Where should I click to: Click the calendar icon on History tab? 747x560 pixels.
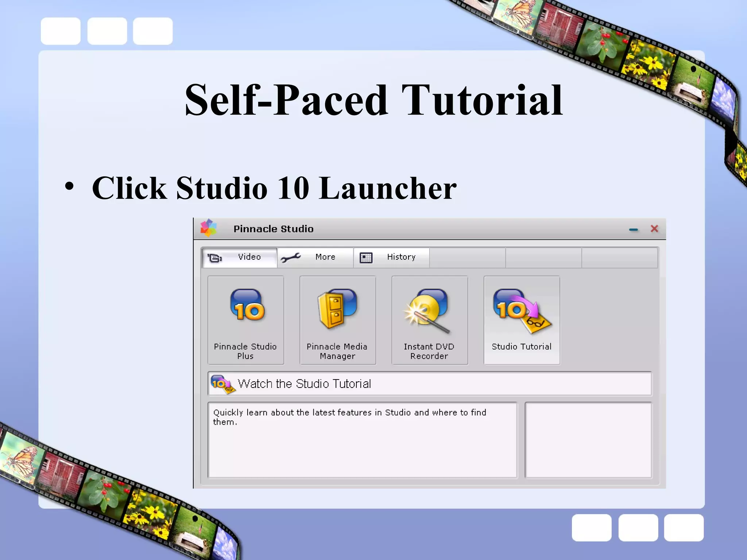pyautogui.click(x=366, y=258)
